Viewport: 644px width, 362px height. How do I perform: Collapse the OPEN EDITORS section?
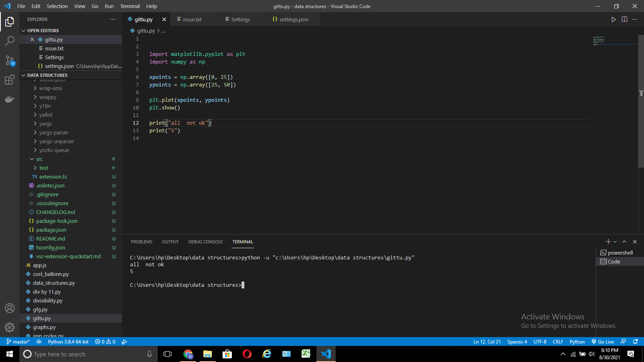(42, 30)
